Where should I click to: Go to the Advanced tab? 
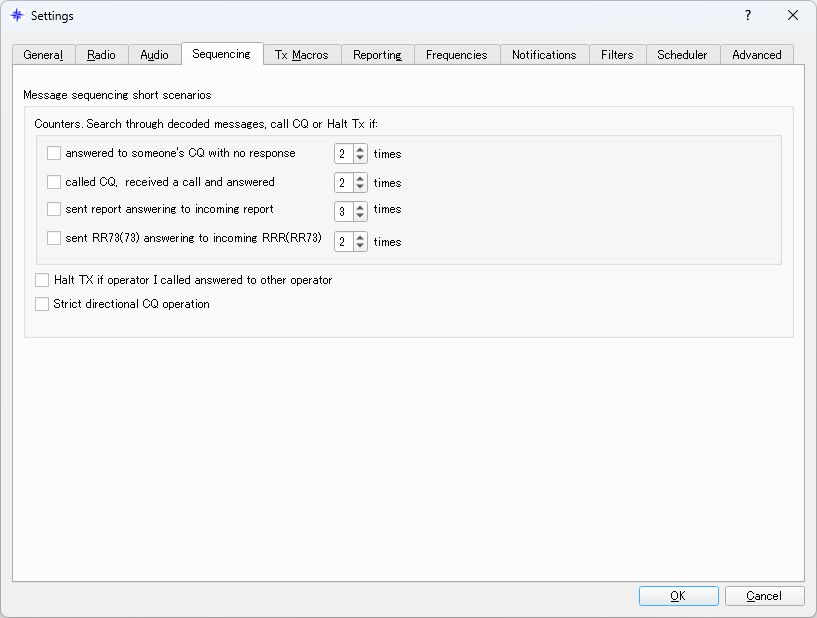(757, 54)
